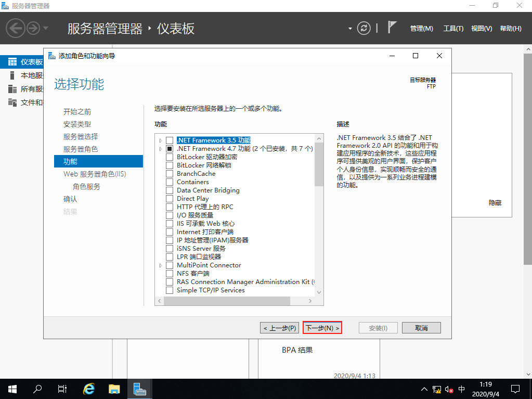This screenshot has width=532, height=399.
Task: Click 隐藏 link in dashboard window
Action: point(495,202)
